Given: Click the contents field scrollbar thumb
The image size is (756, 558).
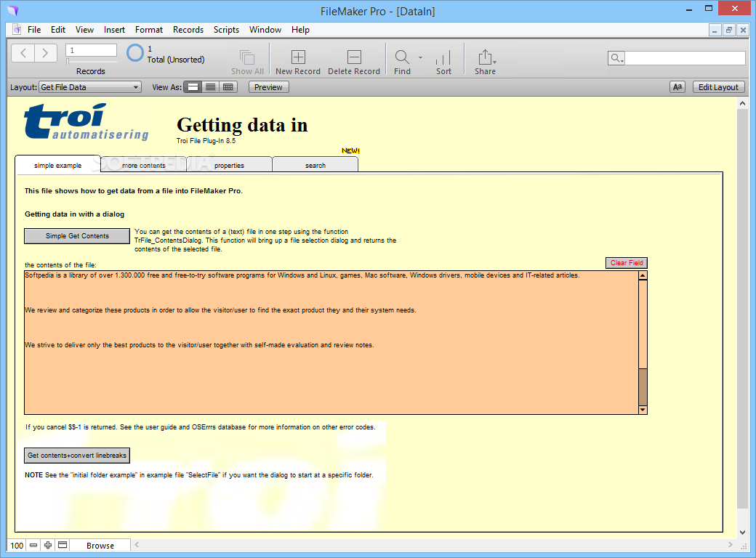Looking at the screenshot, I should (x=643, y=387).
